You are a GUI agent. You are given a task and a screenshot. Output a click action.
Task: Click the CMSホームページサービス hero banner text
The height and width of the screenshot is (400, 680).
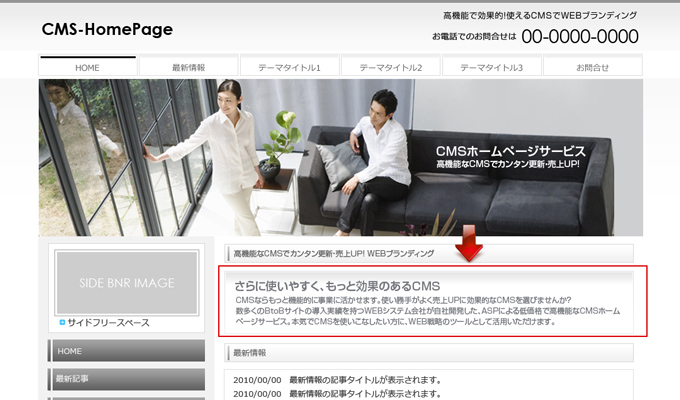510,151
